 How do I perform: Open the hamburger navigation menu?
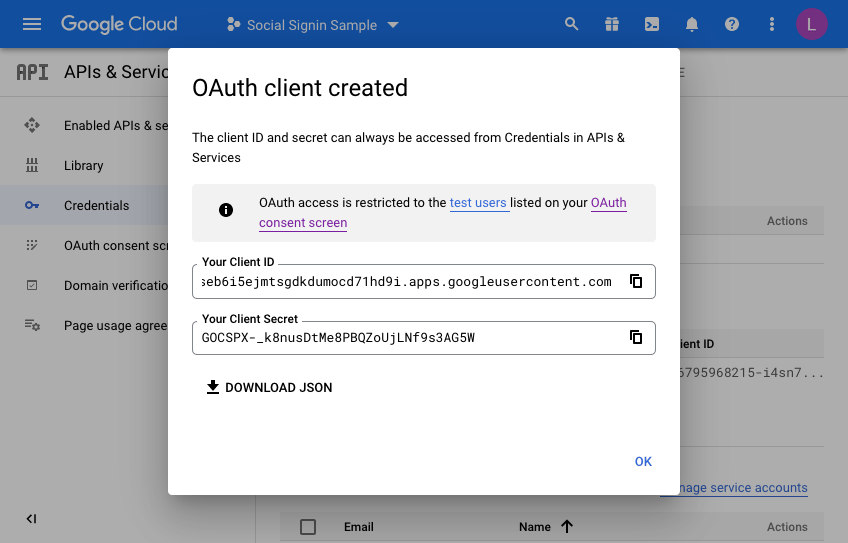(32, 24)
